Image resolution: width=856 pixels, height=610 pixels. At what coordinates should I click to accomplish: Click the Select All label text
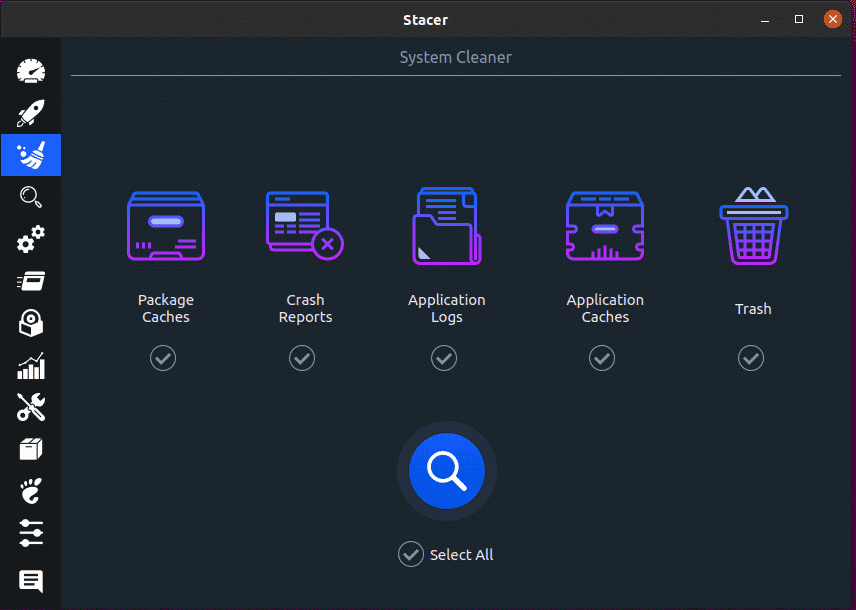(x=461, y=555)
